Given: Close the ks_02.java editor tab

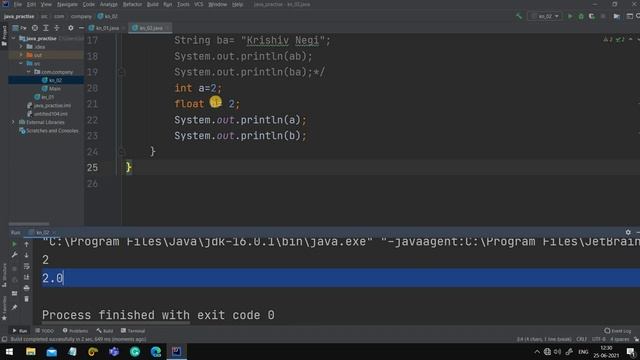Looking at the screenshot, I should (167, 28).
